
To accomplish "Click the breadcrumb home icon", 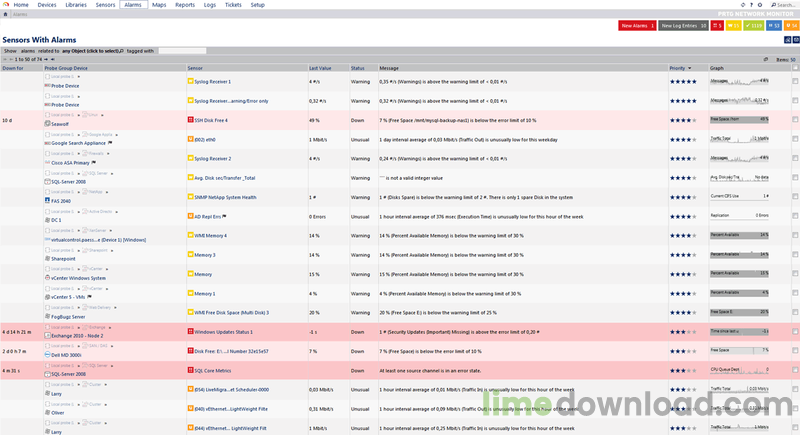I will tap(6, 15).
